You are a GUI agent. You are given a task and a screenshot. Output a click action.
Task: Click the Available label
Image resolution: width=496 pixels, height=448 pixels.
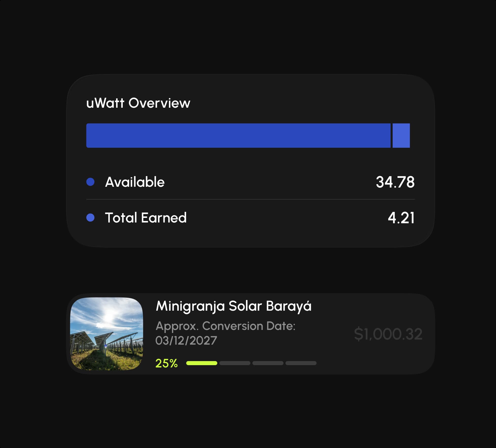135,182
